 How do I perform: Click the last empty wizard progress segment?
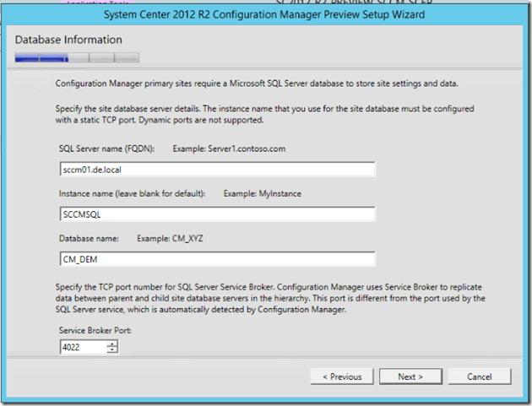click(x=128, y=57)
